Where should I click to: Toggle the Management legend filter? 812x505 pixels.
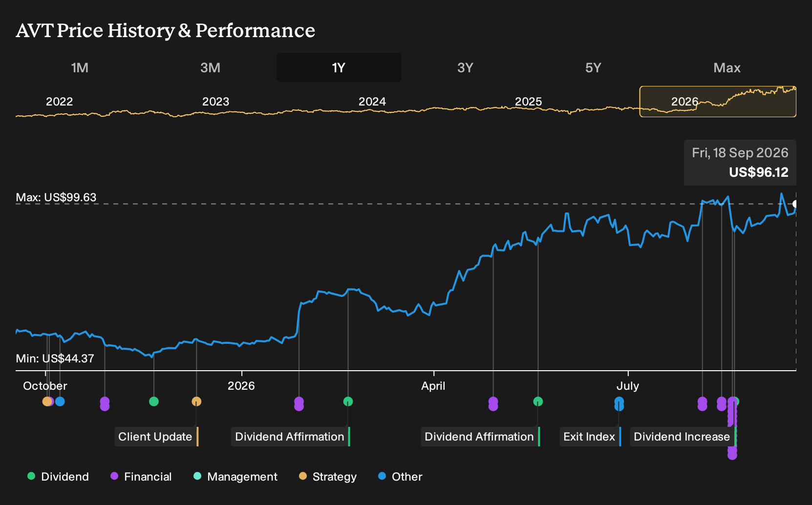coord(235,477)
